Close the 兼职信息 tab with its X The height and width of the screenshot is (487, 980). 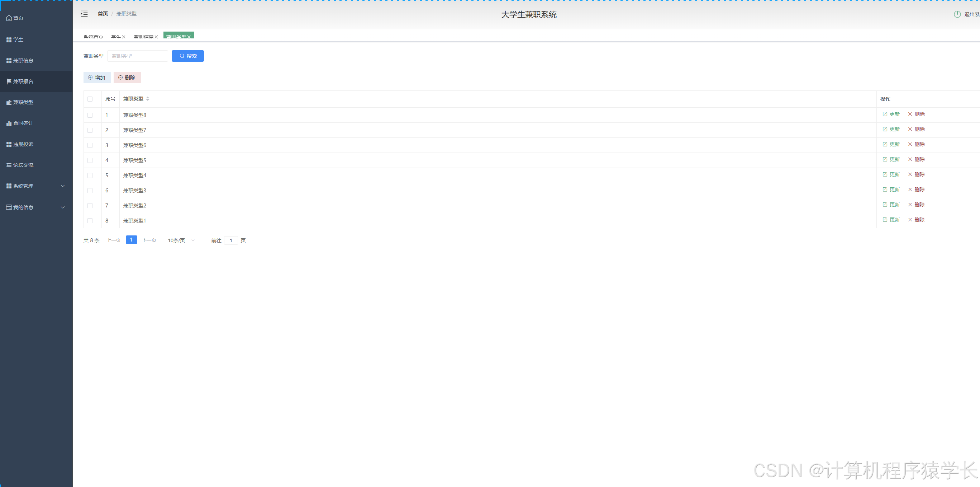(x=156, y=37)
